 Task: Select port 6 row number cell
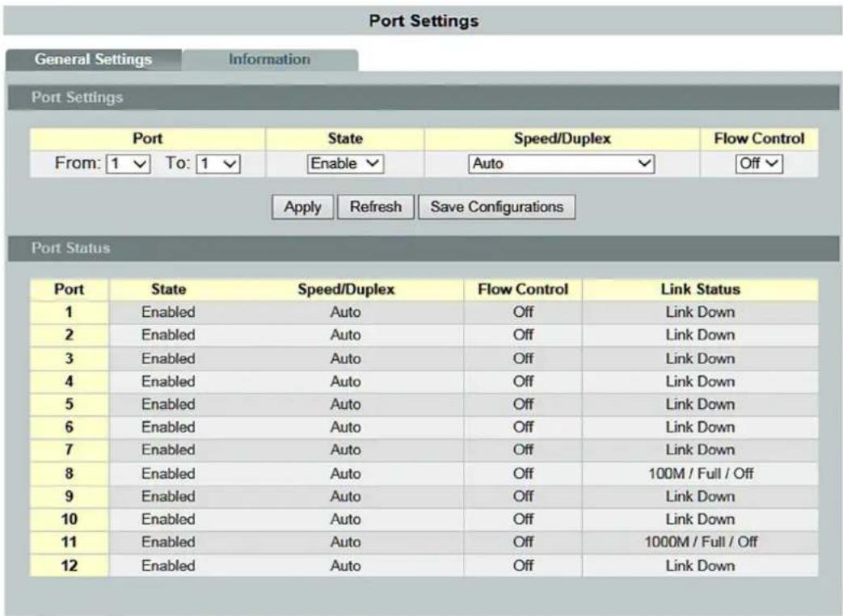click(x=69, y=428)
